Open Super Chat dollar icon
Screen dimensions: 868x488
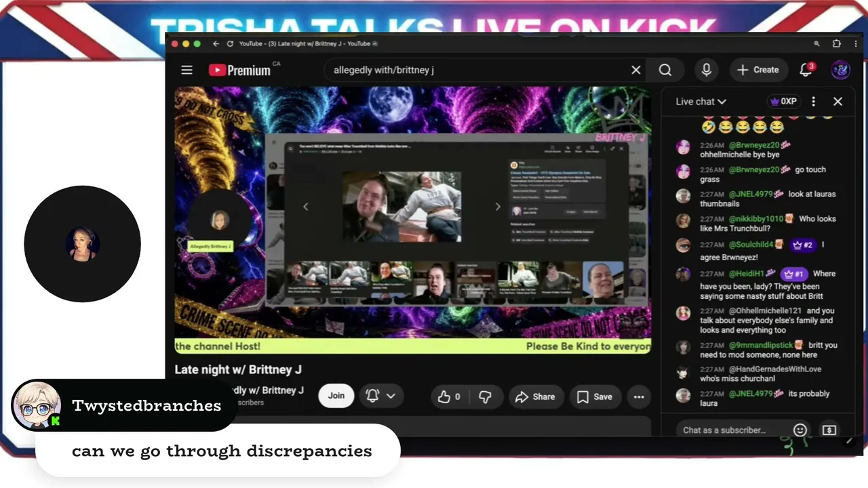coord(829,430)
